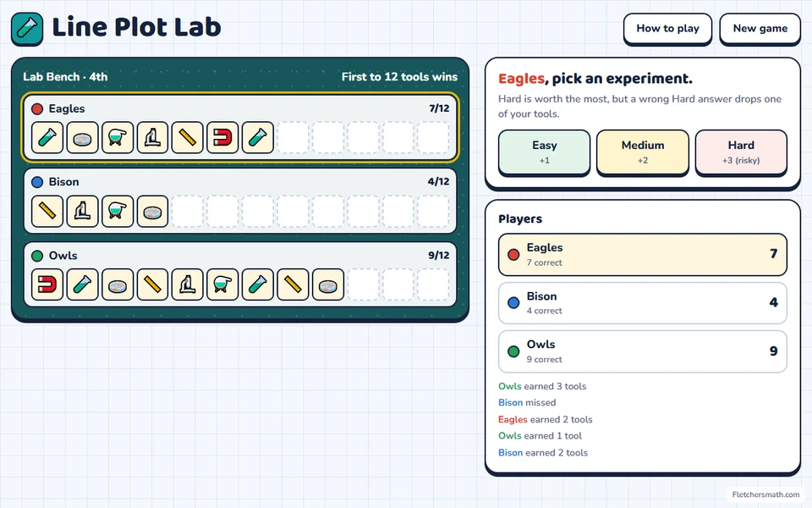812x508 pixels.
Task: Click the Eagles 7/12 score on the bench
Action: click(439, 108)
